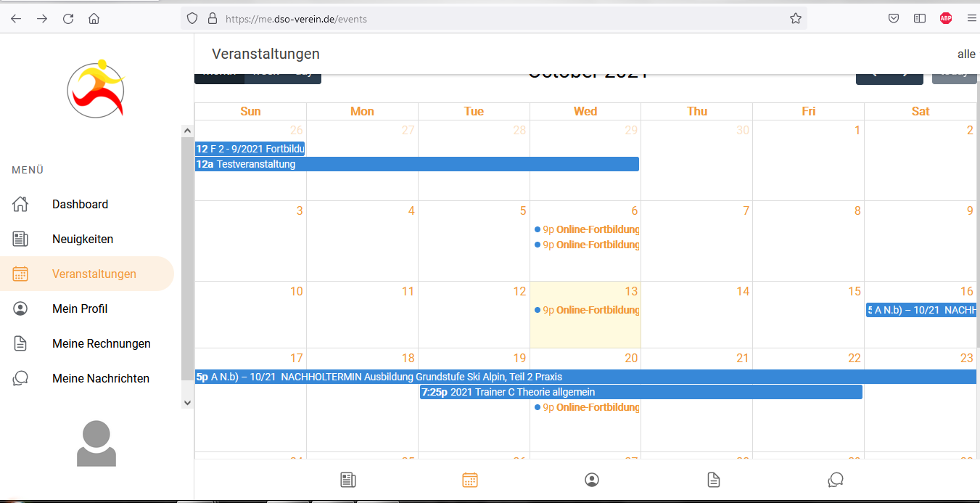Click day number 1 on Friday

coord(857,131)
